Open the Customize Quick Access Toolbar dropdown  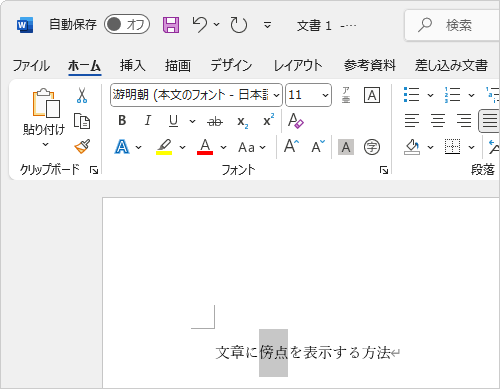[267, 25]
